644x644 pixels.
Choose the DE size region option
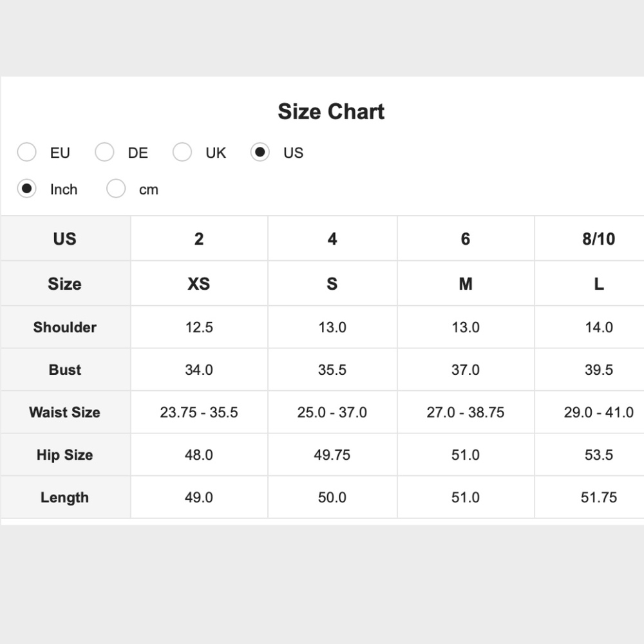click(104, 153)
